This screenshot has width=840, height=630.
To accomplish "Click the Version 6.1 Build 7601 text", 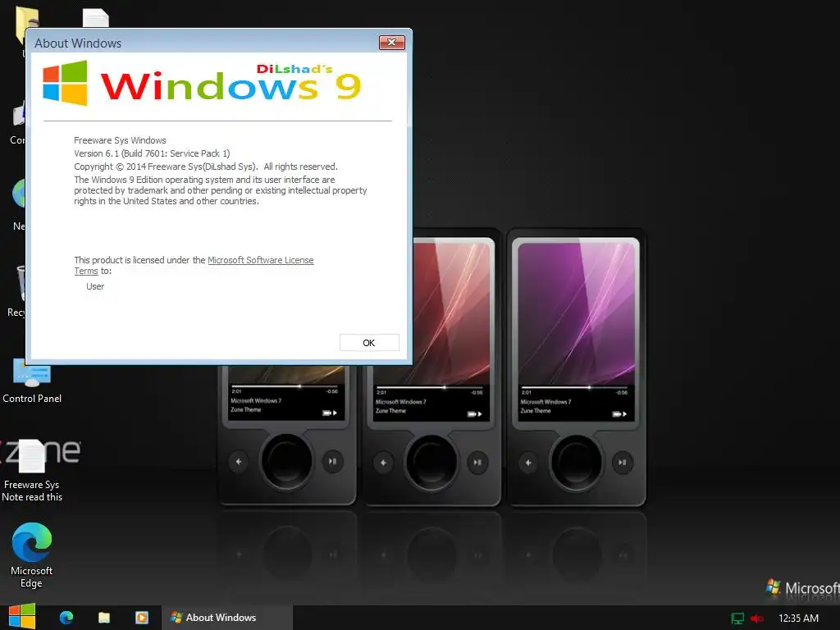I will (x=152, y=153).
